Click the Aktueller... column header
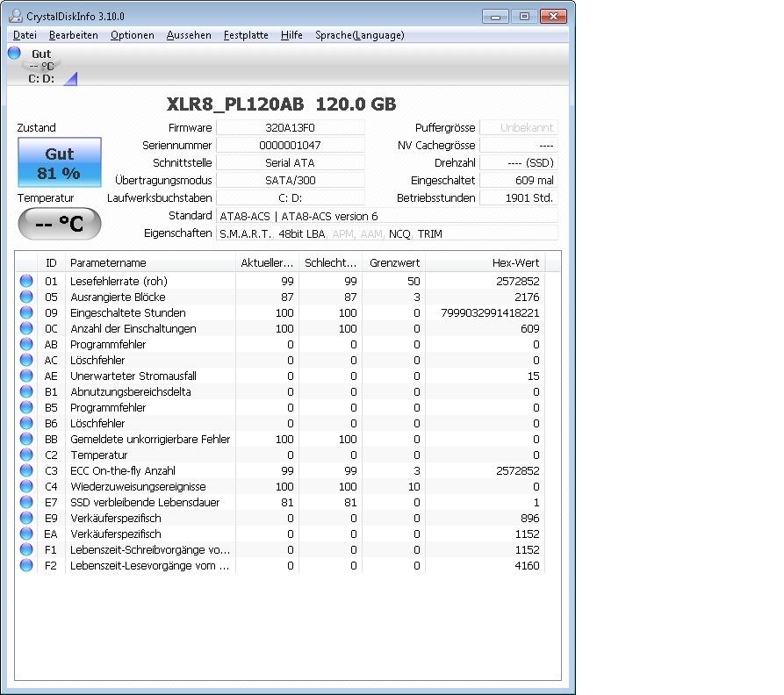Image resolution: width=784 pixels, height=695 pixels. coord(267,262)
